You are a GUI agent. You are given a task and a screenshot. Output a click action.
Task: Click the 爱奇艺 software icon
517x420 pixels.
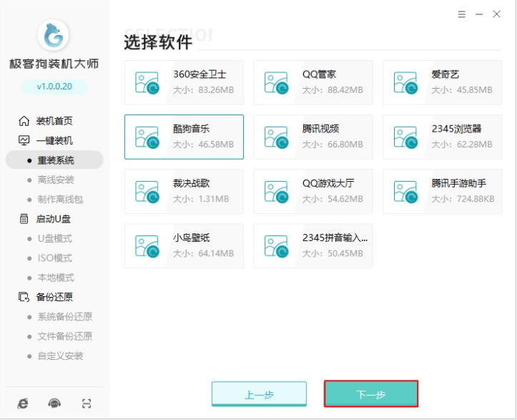(405, 82)
